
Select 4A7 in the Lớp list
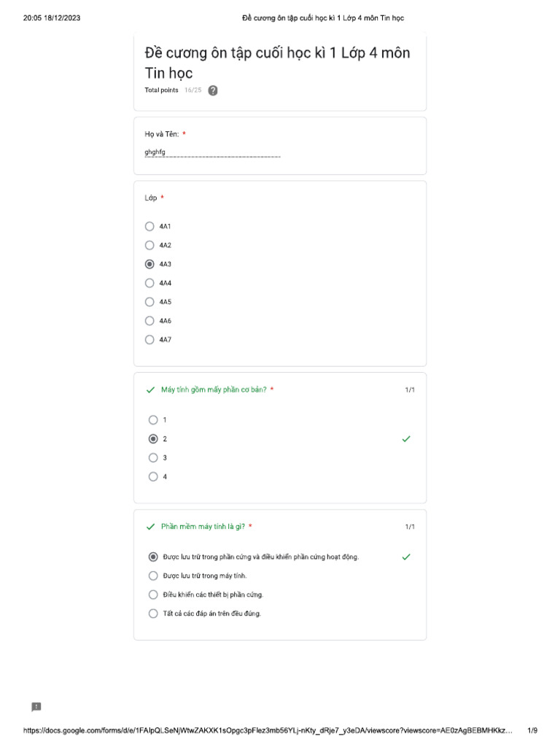[x=149, y=340]
